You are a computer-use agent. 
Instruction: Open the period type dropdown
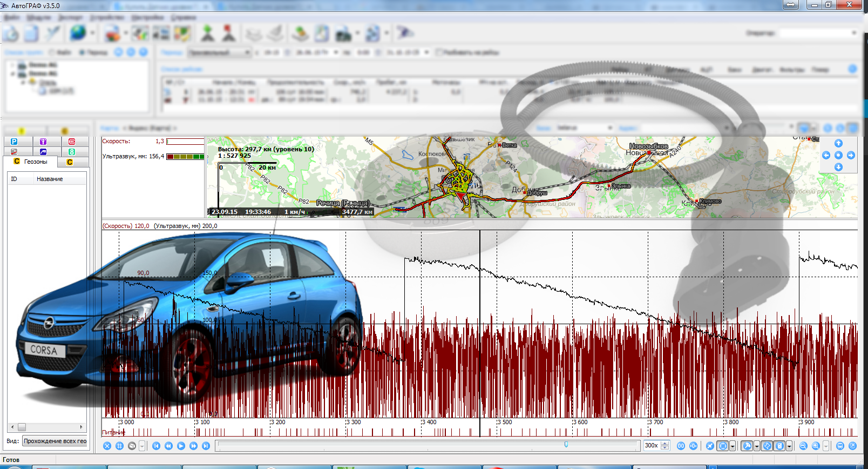pos(219,52)
